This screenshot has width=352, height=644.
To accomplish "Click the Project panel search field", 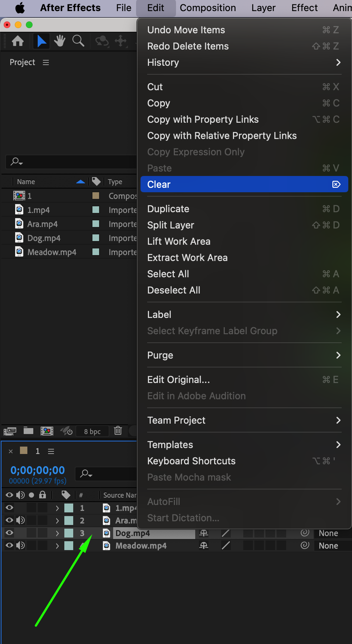I will coord(70,162).
